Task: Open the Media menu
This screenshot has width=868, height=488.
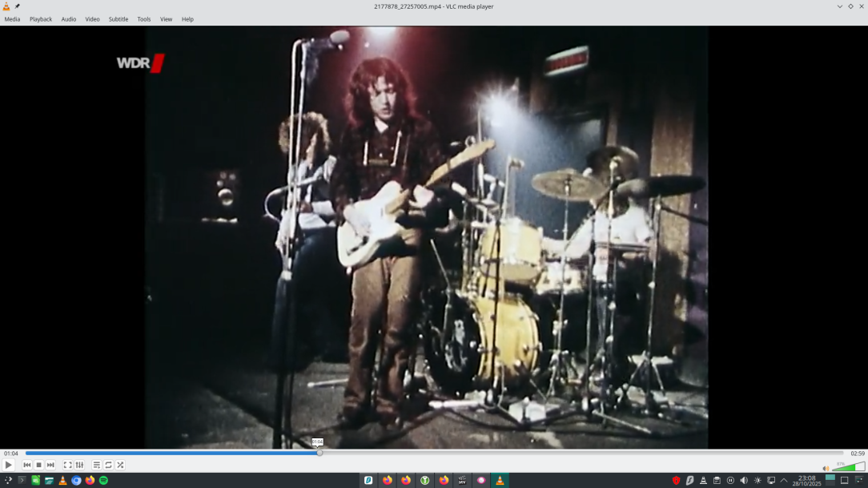Action: coord(12,19)
